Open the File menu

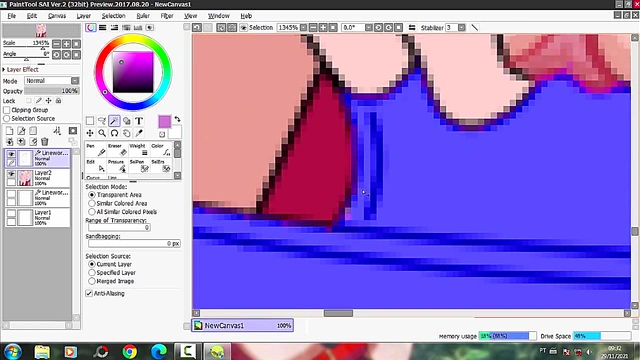11,16
